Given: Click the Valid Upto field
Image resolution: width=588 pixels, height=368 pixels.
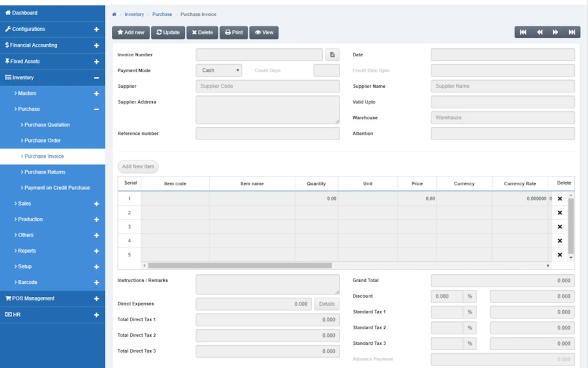Looking at the screenshot, I should tap(503, 102).
